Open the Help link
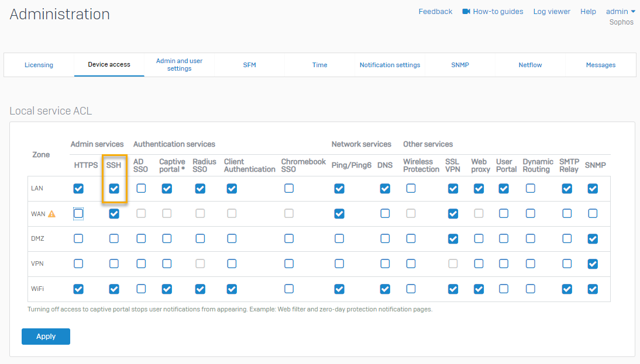 [588, 12]
